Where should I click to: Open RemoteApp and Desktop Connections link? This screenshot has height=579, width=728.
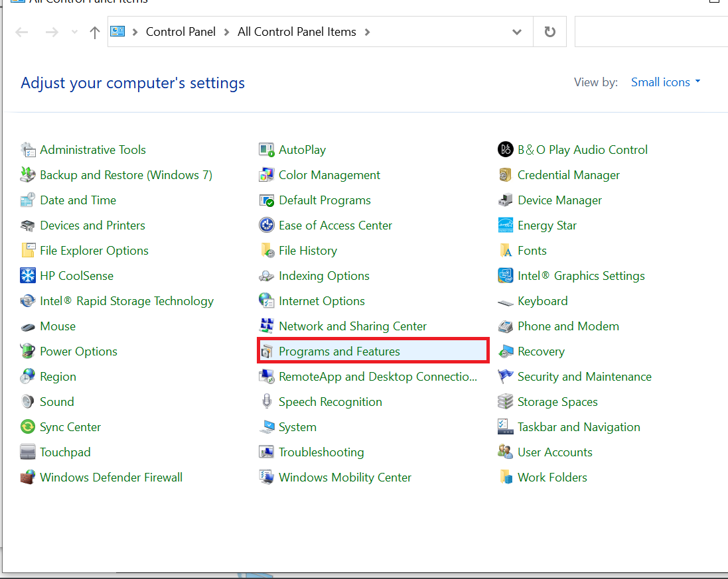pos(378,377)
